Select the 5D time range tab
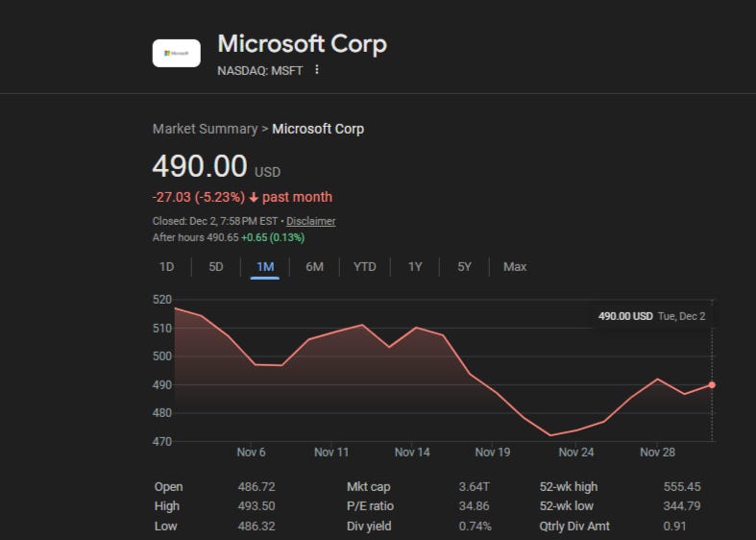The width and height of the screenshot is (756, 540). (216, 266)
